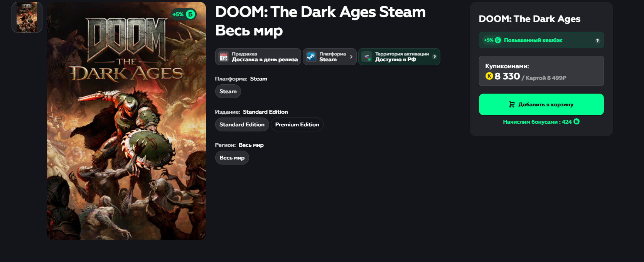Open the activation territory help question mark

pos(435,57)
